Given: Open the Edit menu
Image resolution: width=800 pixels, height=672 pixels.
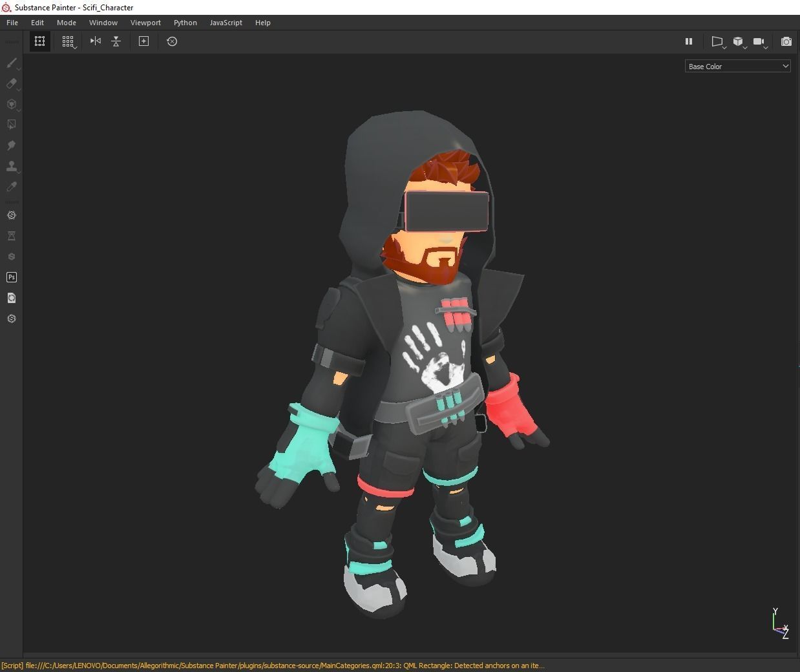Looking at the screenshot, I should coord(37,23).
